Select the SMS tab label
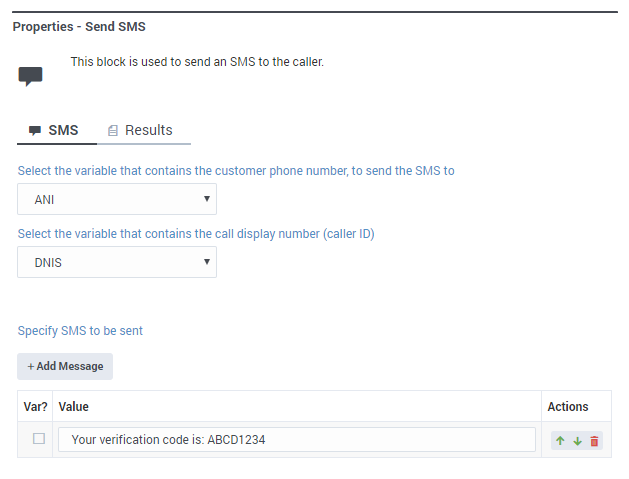This screenshot has height=479, width=629. [x=63, y=131]
